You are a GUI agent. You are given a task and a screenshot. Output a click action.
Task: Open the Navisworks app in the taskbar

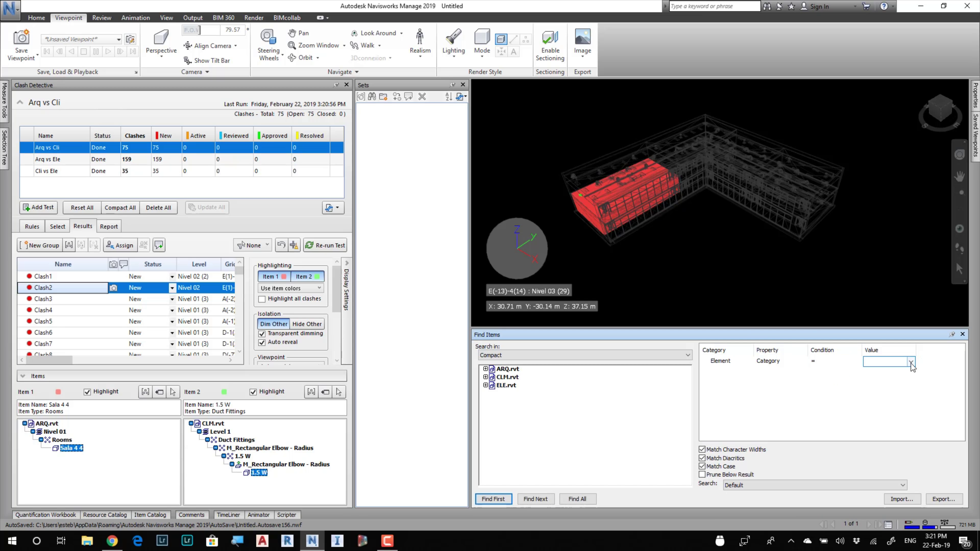pyautogui.click(x=312, y=540)
